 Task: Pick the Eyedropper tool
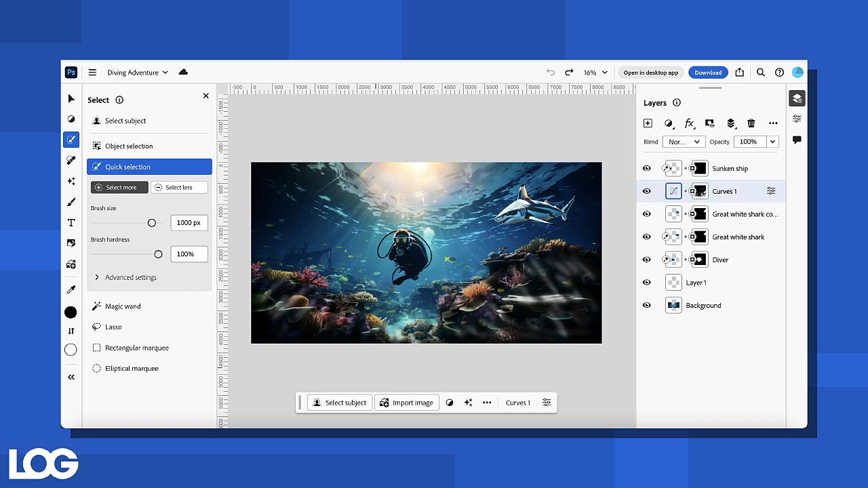[x=71, y=289]
